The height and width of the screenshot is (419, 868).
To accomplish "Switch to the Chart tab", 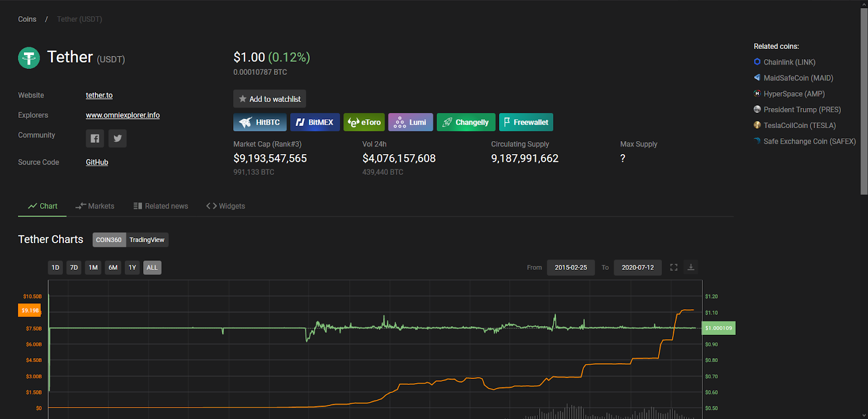I will tap(42, 206).
